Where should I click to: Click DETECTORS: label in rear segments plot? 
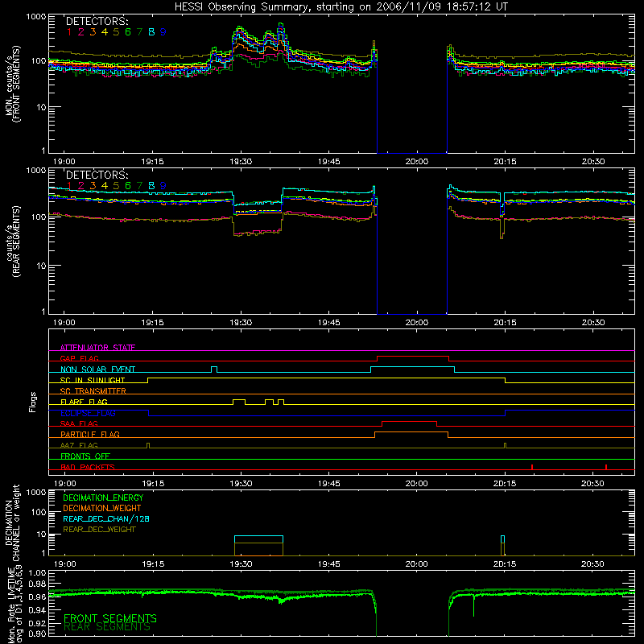[97, 175]
